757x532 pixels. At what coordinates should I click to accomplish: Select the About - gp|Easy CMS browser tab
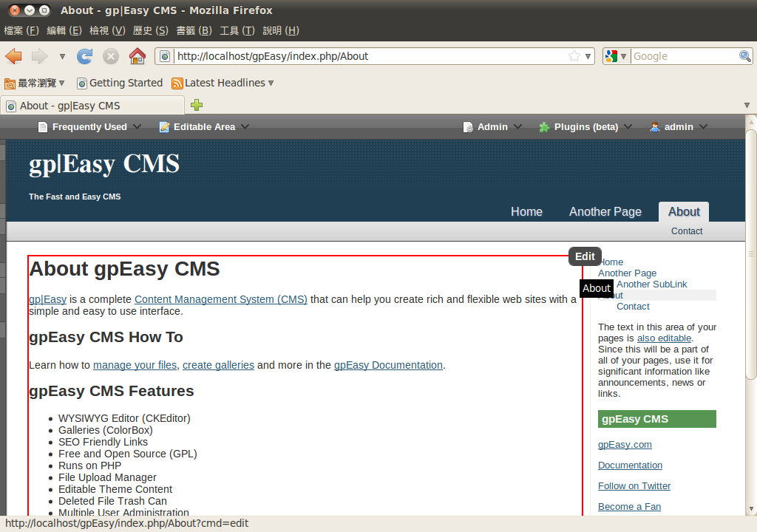point(92,106)
